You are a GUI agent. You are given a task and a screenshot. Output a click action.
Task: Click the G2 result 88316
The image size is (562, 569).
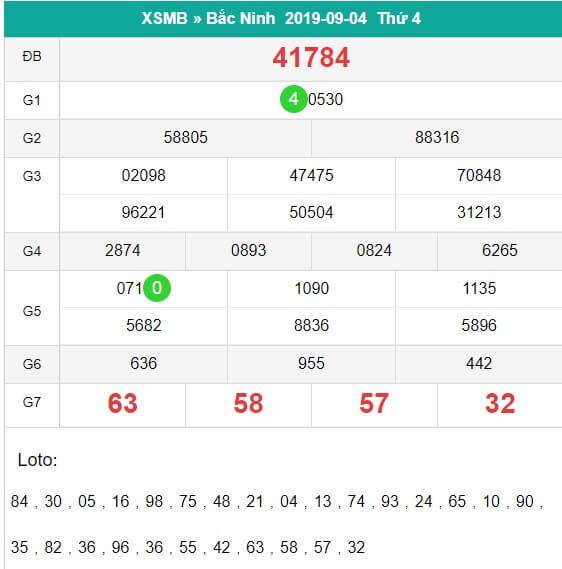click(437, 138)
